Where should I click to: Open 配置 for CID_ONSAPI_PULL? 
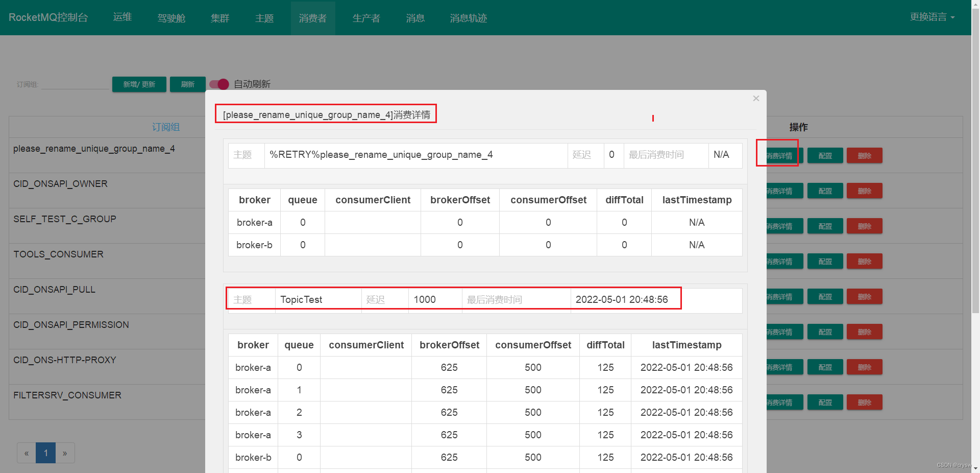(825, 297)
